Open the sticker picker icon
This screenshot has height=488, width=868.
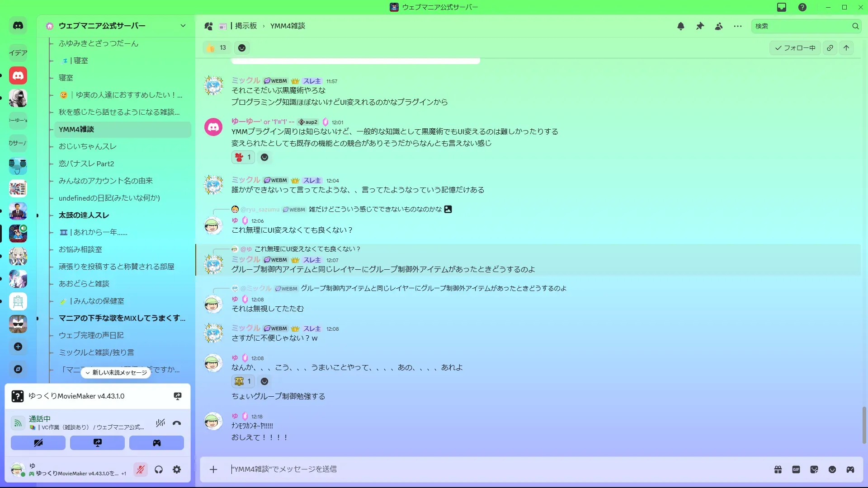[x=814, y=469]
